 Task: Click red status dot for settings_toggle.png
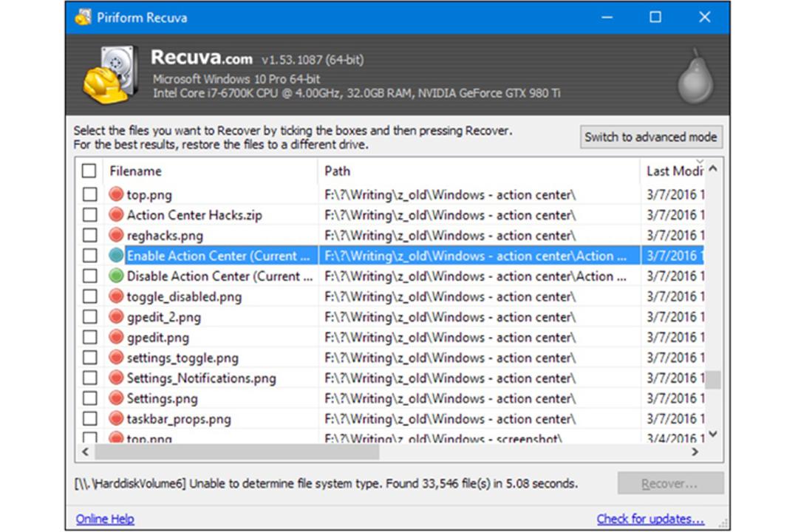tap(116, 358)
